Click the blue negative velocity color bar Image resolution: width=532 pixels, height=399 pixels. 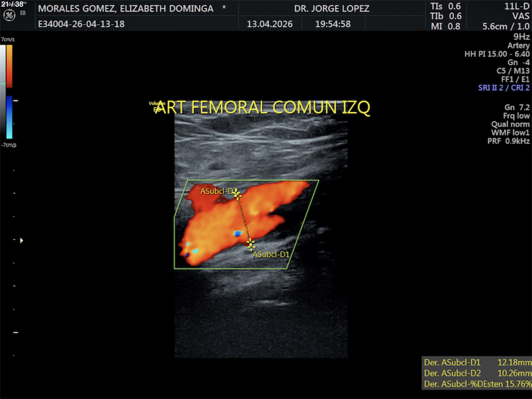[9, 117]
